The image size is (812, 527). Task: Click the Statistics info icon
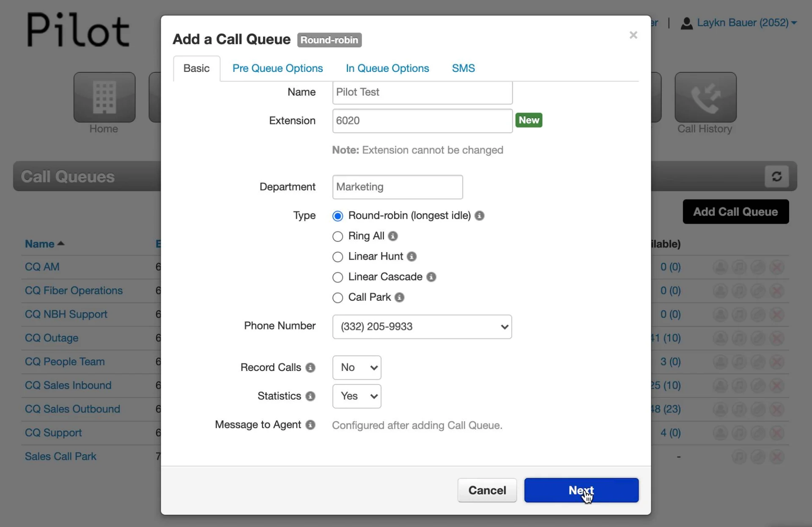click(x=310, y=396)
